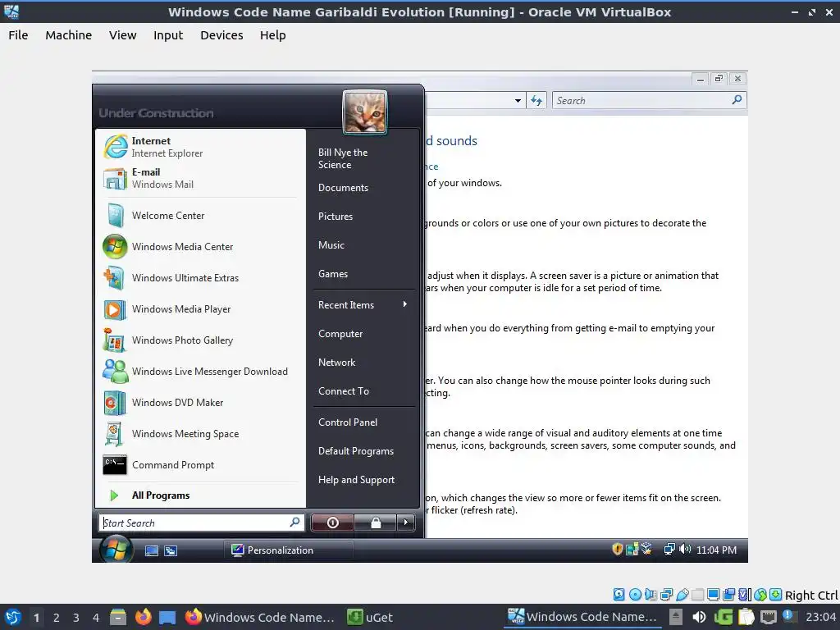Expand Recent Items submenu arrow
The height and width of the screenshot is (630, 840).
coord(405,304)
